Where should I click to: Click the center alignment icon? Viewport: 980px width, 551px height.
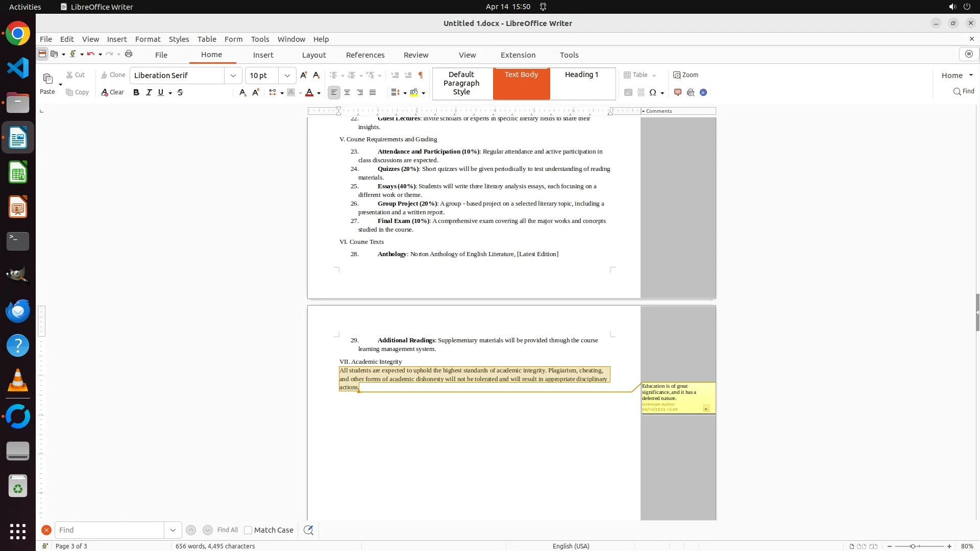pos(347,92)
